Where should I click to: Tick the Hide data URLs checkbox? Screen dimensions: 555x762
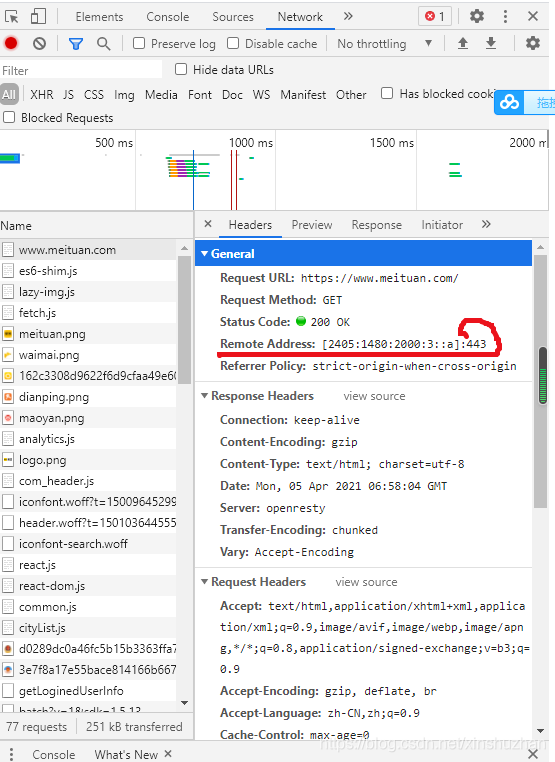pos(181,69)
